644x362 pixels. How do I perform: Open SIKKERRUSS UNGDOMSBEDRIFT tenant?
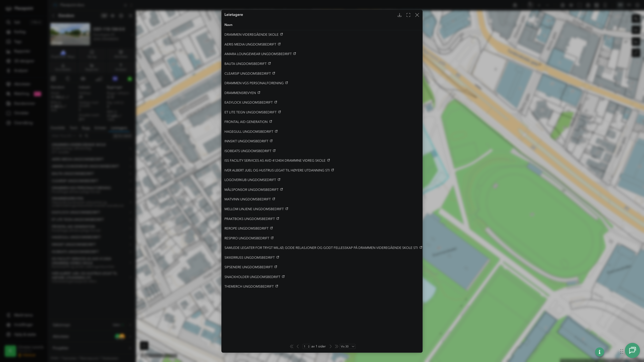[x=250, y=257]
